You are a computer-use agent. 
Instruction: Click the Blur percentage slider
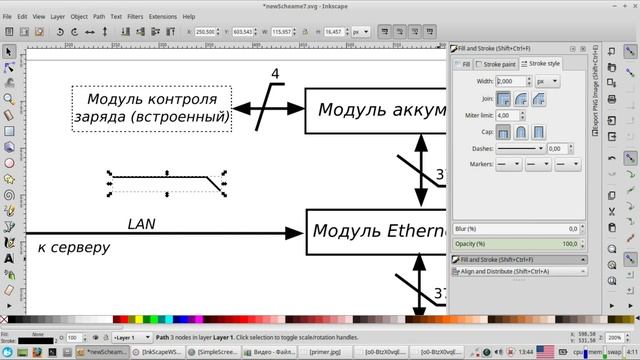tap(516, 229)
